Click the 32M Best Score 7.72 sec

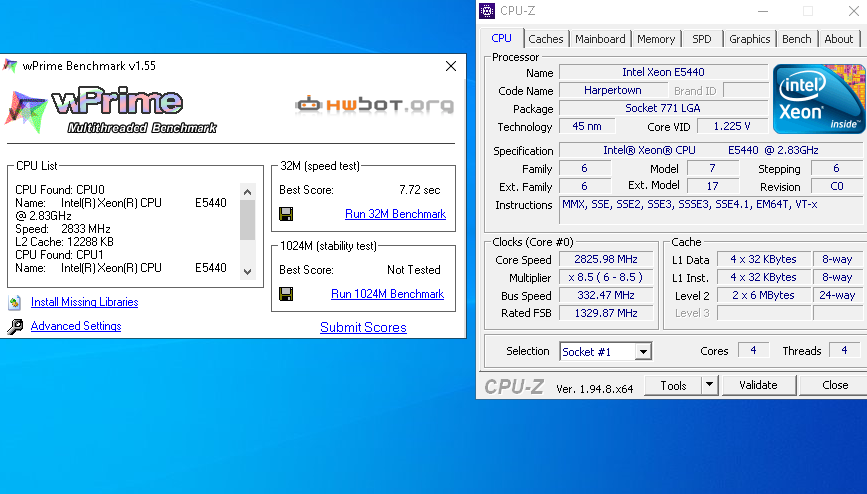(420, 190)
